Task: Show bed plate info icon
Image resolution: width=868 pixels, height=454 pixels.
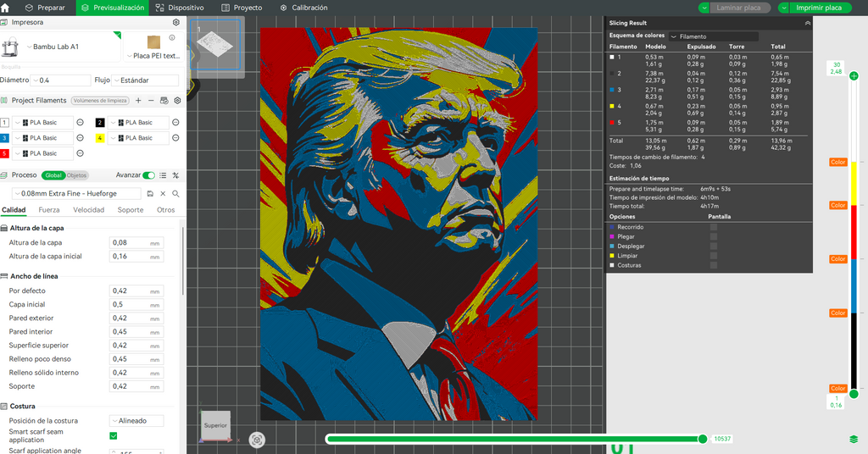Action: click(172, 37)
